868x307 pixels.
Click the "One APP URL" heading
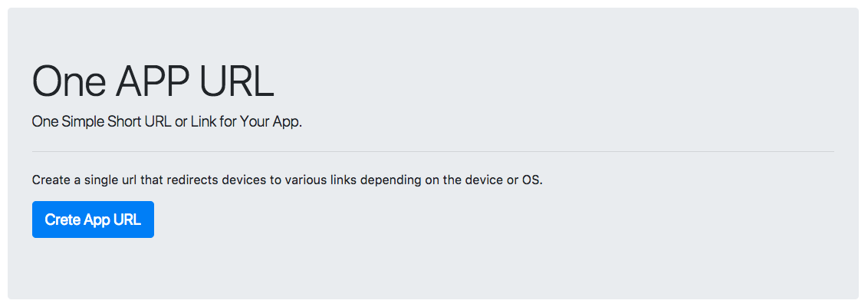point(153,81)
